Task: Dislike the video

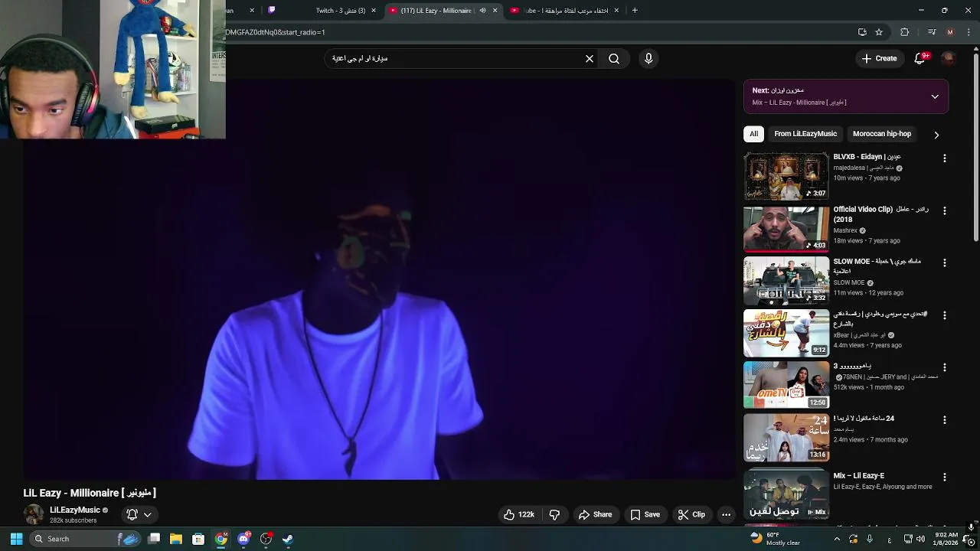Action: [x=555, y=514]
